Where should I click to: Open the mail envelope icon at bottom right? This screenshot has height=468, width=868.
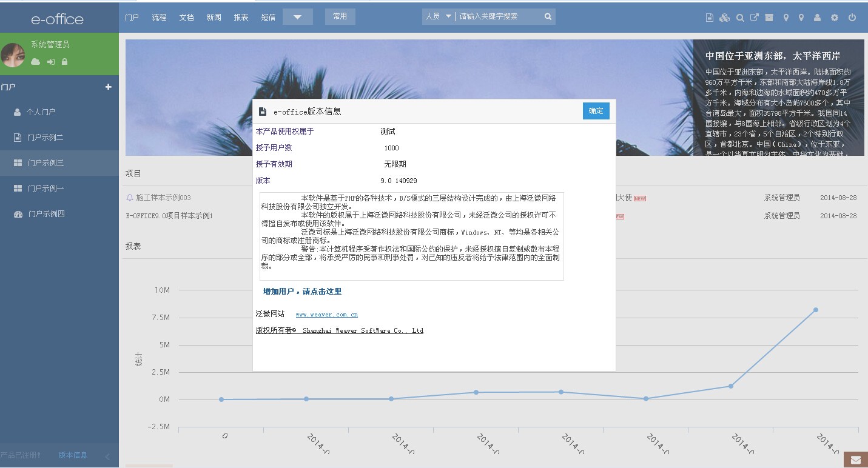click(x=855, y=460)
